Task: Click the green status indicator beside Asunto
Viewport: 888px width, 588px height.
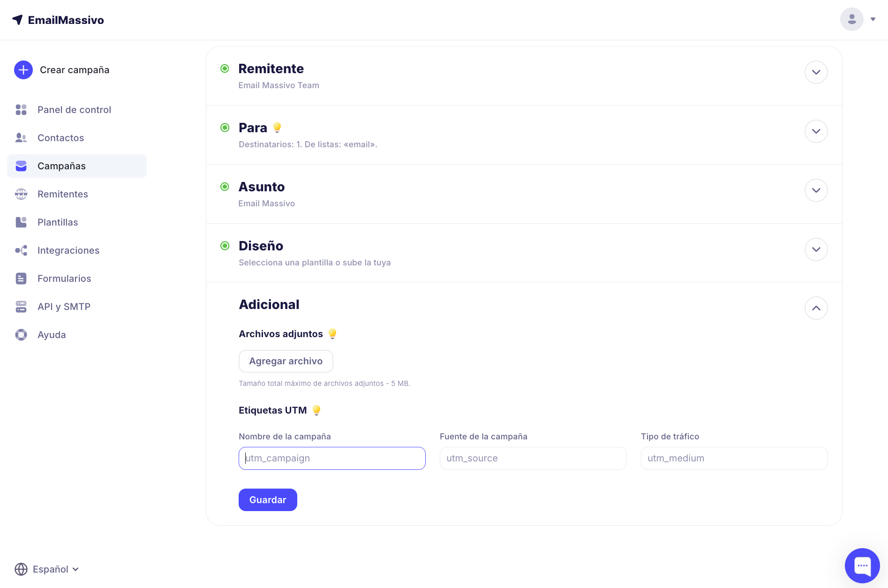Action: click(225, 187)
